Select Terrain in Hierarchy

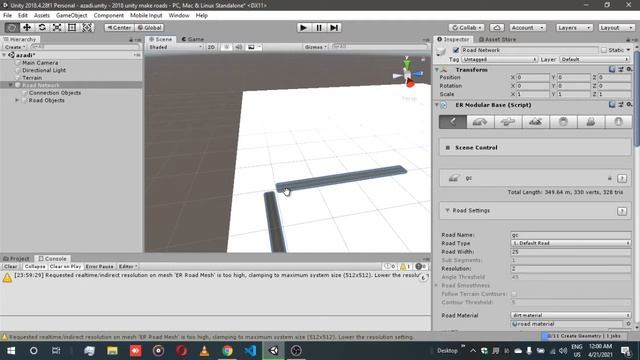32,78
